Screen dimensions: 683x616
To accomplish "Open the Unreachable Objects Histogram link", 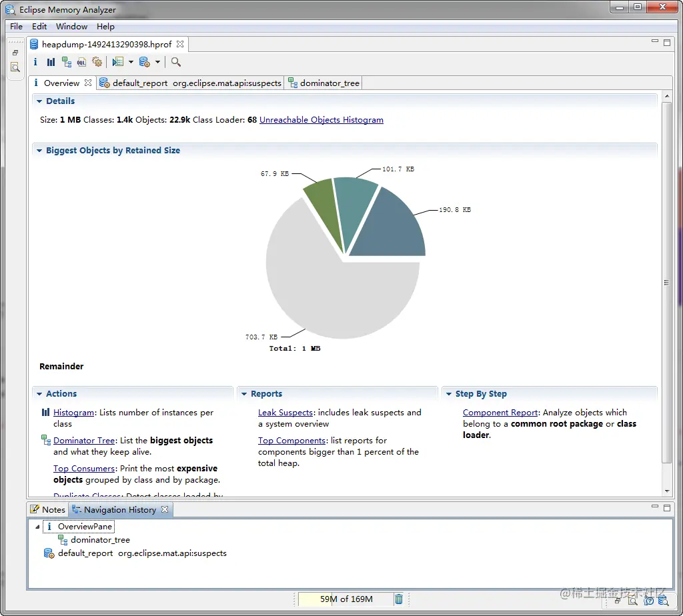I will [x=321, y=120].
